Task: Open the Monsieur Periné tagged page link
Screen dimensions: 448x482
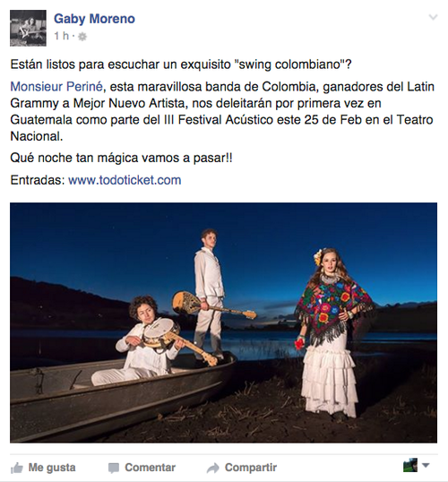Action: pos(56,87)
